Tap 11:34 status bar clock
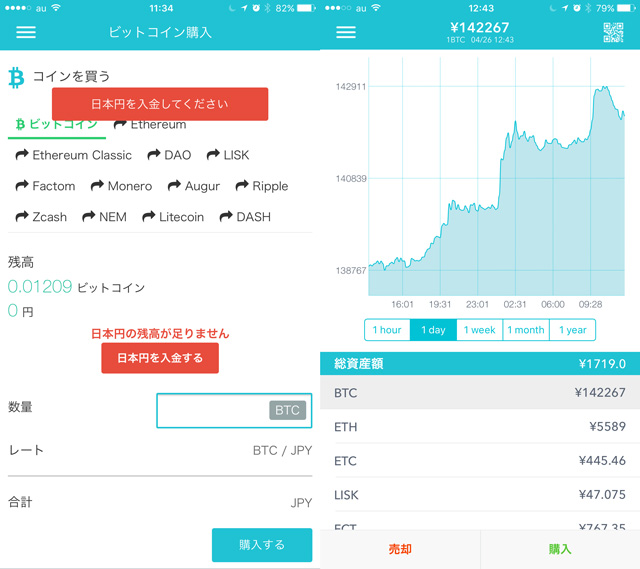Screen dimensions: 640x569 [x=161, y=8]
